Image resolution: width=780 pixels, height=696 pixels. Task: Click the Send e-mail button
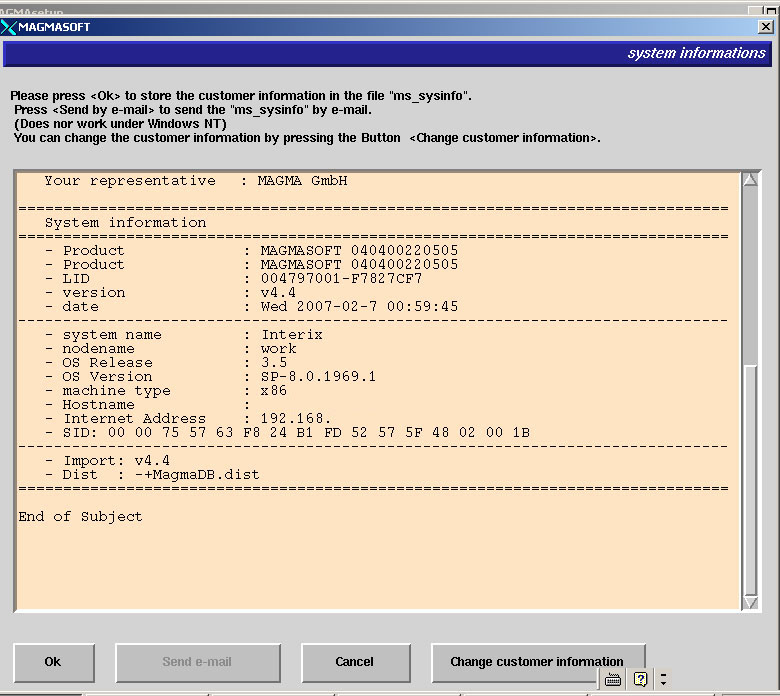pos(197,663)
